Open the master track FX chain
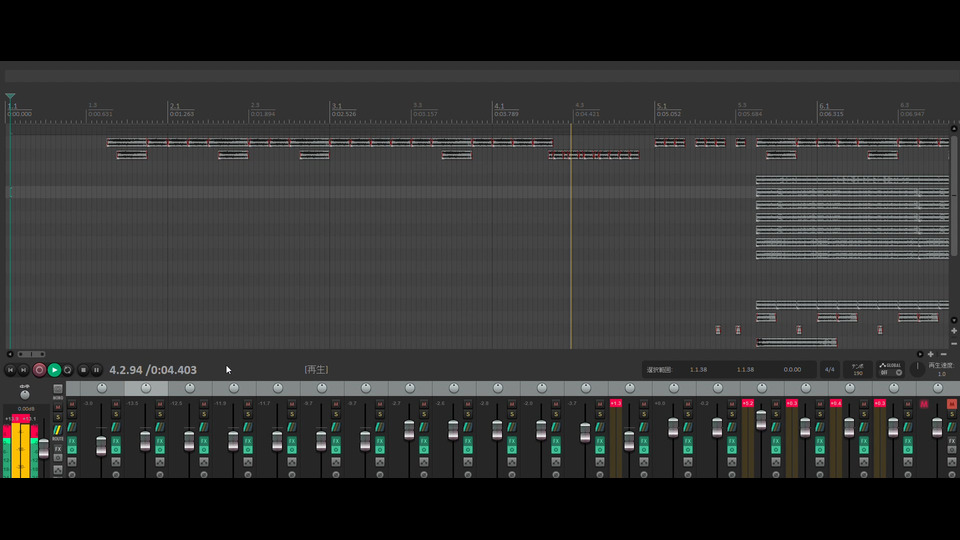This screenshot has height=540, width=960. point(58,449)
